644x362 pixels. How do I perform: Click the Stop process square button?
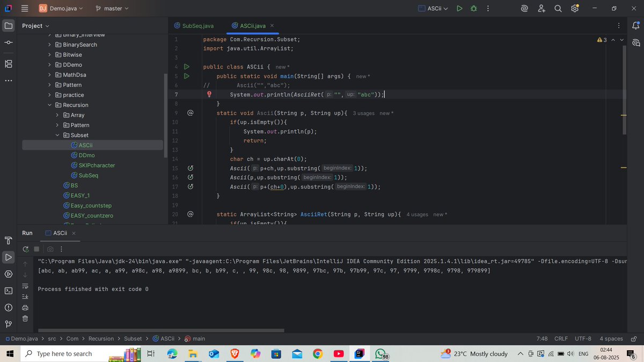pos(36,249)
